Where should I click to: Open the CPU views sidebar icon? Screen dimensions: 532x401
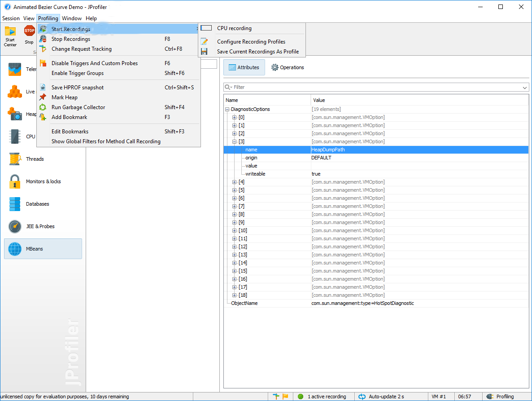[15, 136]
